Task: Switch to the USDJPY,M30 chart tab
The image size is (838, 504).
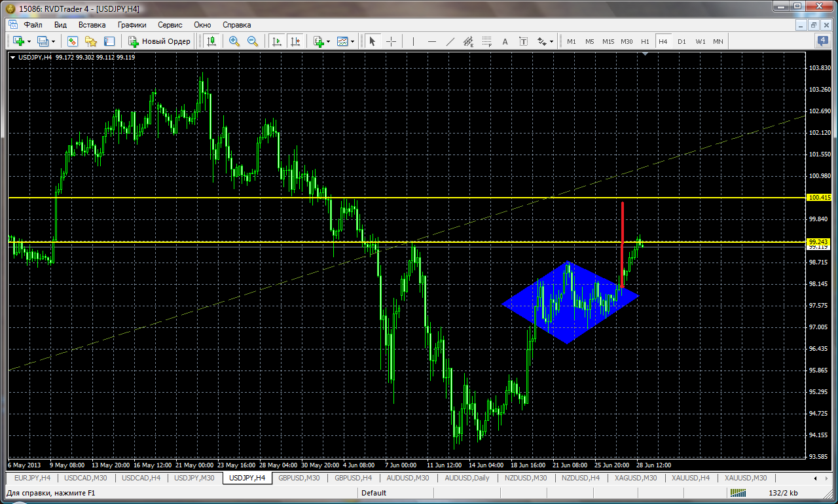Action: click(194, 478)
